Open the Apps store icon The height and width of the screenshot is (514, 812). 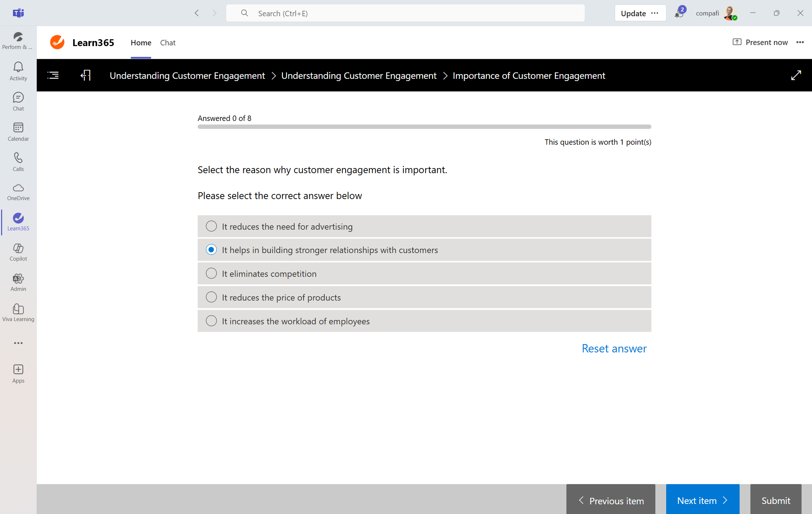click(x=18, y=374)
